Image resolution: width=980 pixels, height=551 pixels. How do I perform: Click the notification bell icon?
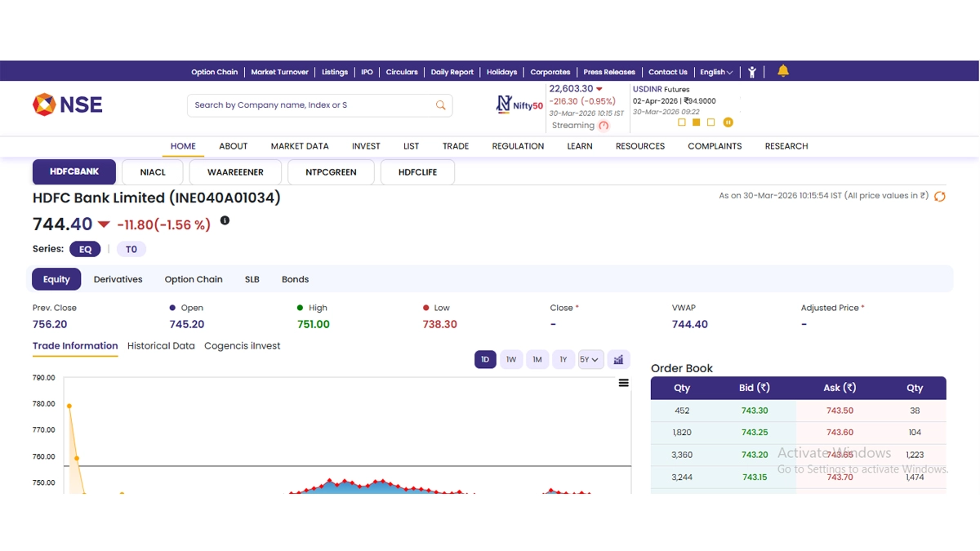tap(783, 71)
